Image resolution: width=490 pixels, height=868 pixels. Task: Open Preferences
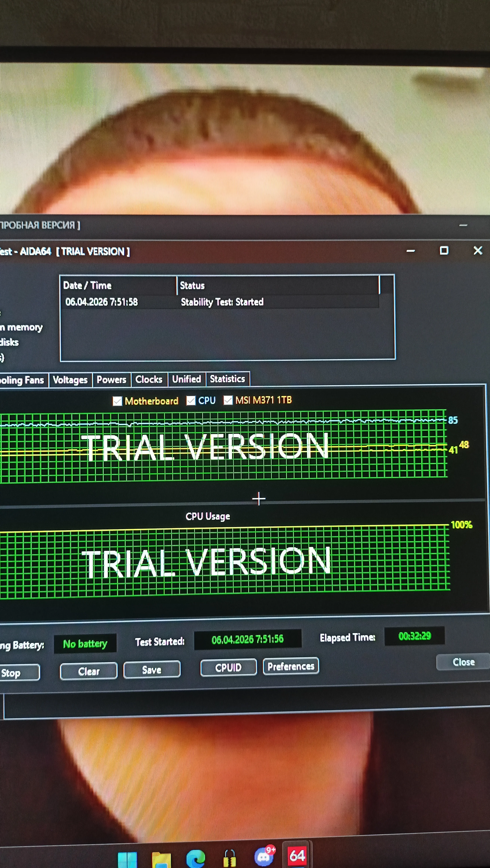click(291, 666)
